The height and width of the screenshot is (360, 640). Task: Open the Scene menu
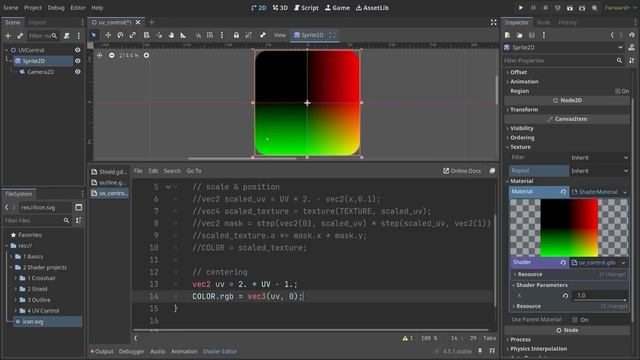(11, 8)
